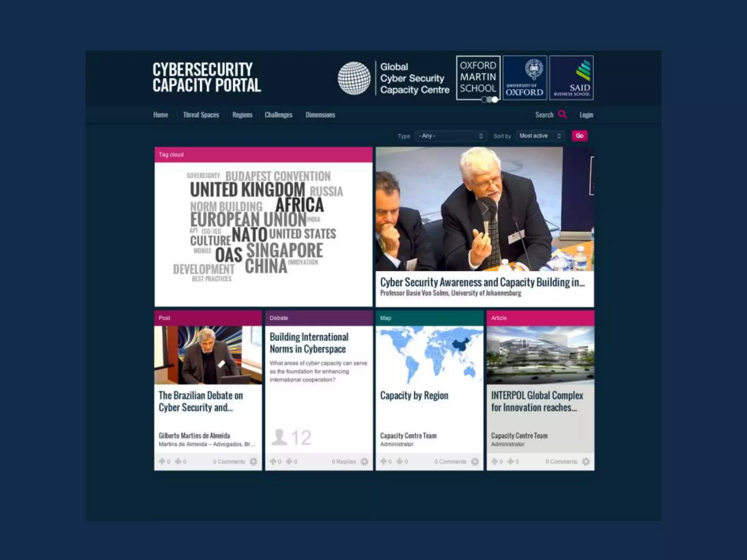Open the Type filter dropdown set to Any
The image size is (747, 560).
click(x=451, y=136)
